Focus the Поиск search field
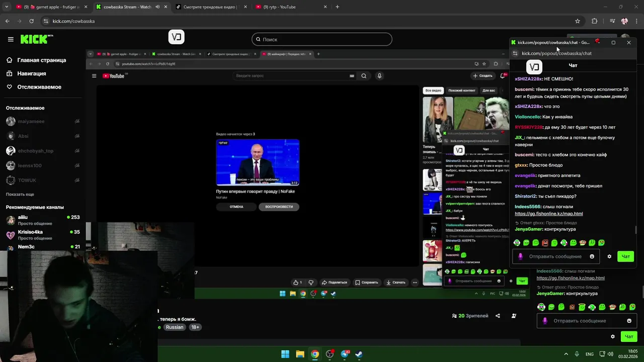 pyautogui.click(x=322, y=39)
